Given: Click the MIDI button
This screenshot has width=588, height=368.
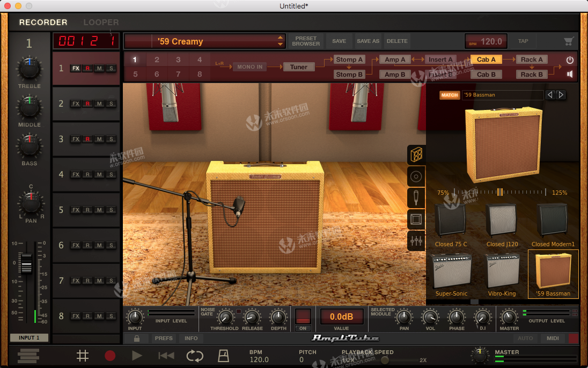Looking at the screenshot, I should point(553,338).
